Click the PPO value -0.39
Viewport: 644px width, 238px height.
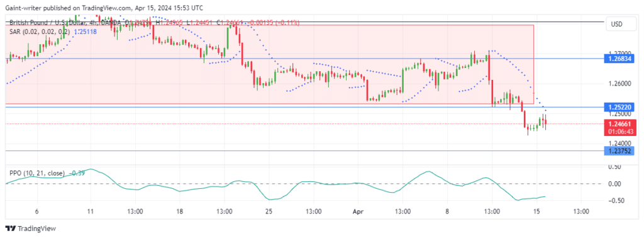click(x=76, y=174)
